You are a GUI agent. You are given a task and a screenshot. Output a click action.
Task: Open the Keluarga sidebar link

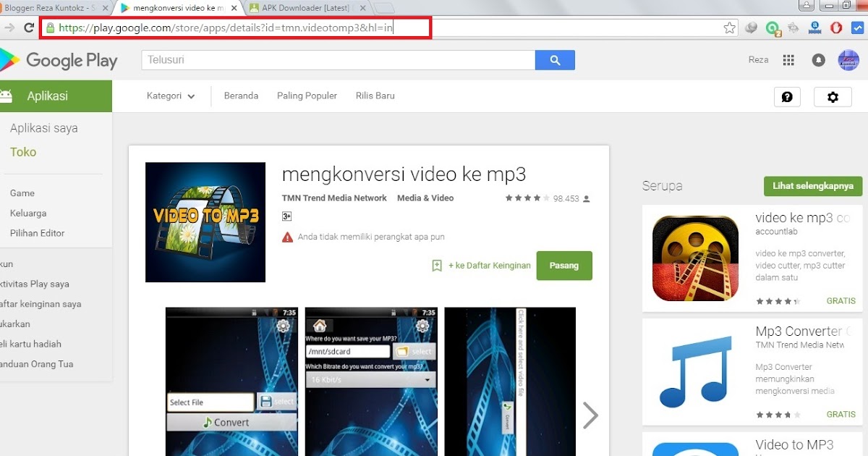[28, 214]
